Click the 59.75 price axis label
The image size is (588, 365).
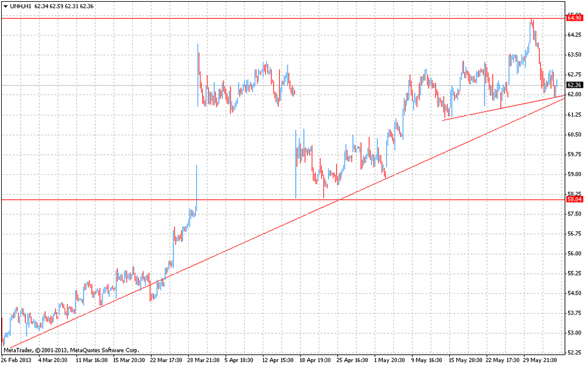click(574, 154)
